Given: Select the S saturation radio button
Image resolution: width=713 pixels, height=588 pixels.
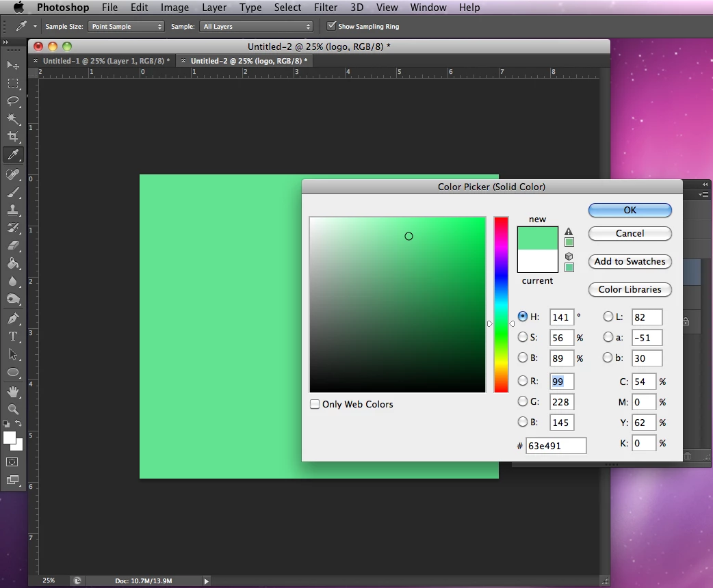Looking at the screenshot, I should (x=523, y=336).
